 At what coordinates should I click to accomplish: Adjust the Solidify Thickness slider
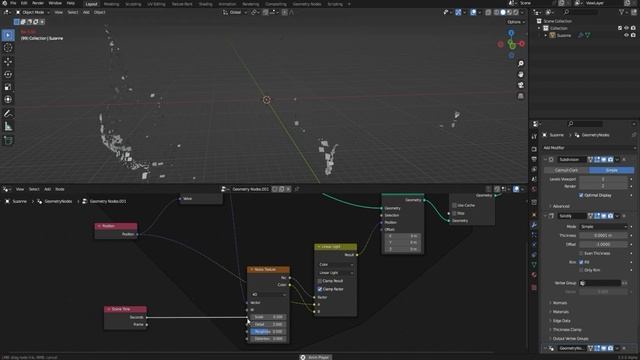pyautogui.click(x=603, y=236)
